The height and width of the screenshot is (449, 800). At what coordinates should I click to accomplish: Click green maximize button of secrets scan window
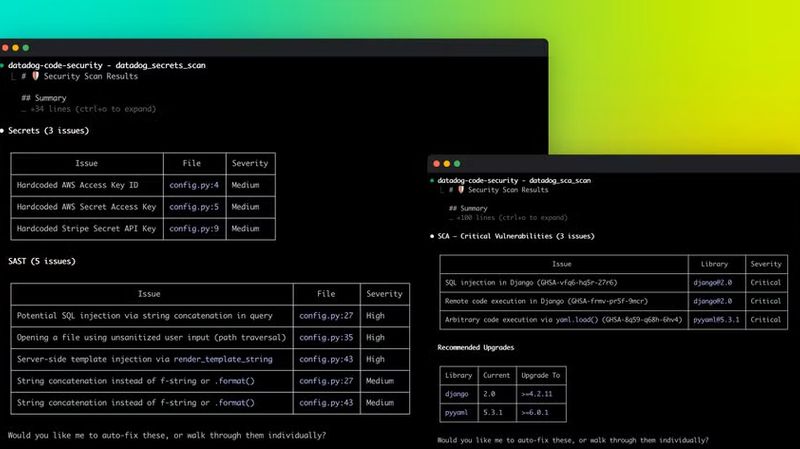click(x=26, y=48)
